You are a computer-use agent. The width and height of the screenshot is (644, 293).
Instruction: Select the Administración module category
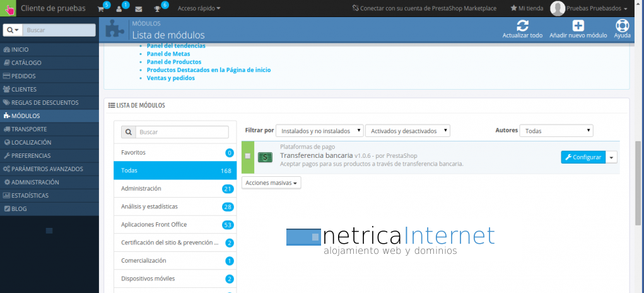click(x=175, y=189)
